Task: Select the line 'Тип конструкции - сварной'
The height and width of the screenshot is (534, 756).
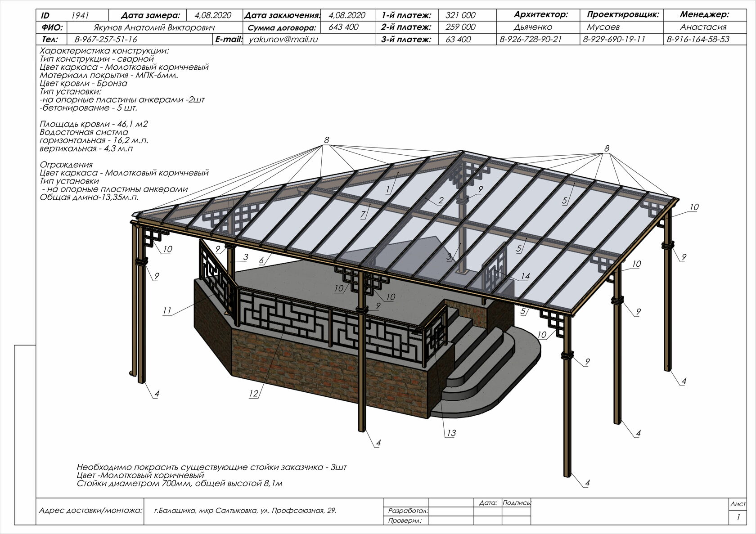Action: coord(97,59)
